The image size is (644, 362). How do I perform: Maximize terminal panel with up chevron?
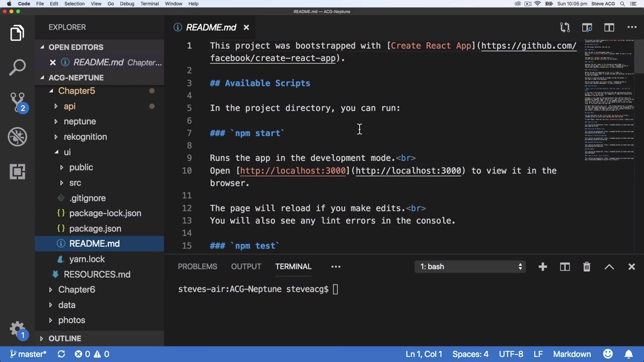tap(609, 267)
